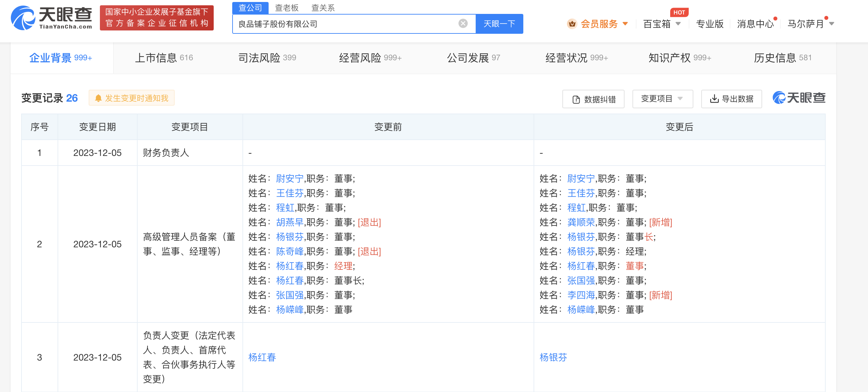Open the 会员服务 dropdown arrow
This screenshot has width=868, height=392.
coord(626,24)
